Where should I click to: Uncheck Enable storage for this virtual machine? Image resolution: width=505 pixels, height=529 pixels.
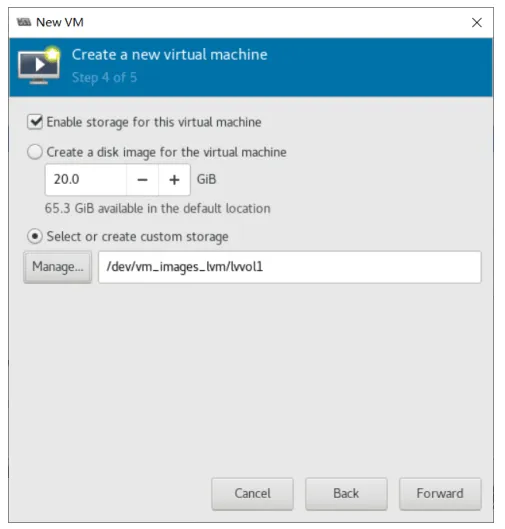(x=35, y=122)
